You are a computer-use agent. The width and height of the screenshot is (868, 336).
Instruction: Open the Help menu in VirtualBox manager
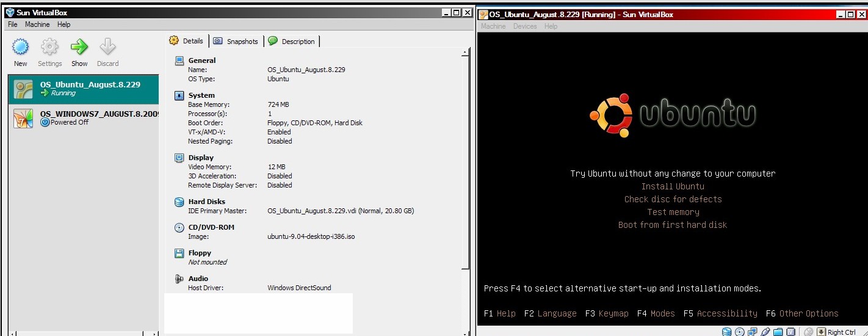(64, 24)
